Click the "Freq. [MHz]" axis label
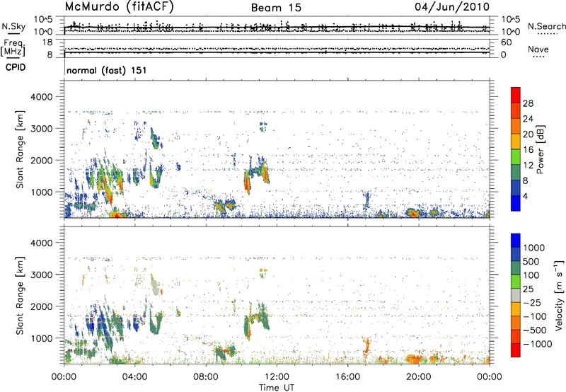The height and width of the screenshot is (392, 566). [x=13, y=48]
